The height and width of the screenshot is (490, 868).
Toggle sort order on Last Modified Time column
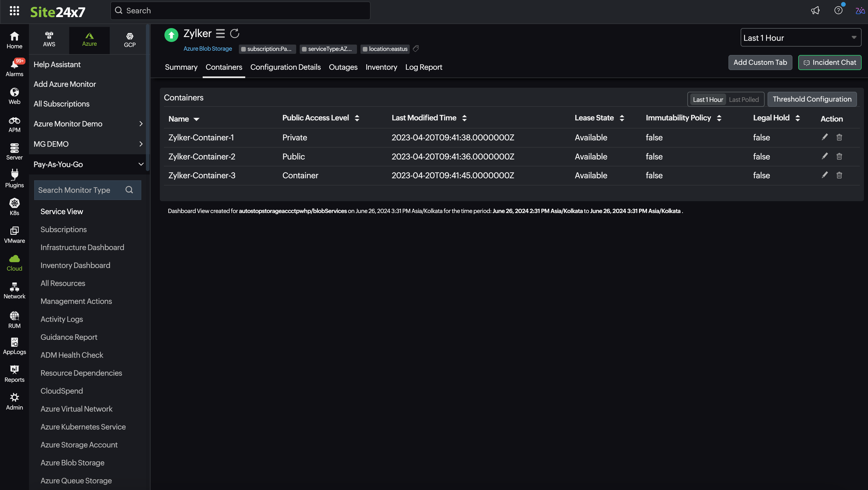[x=464, y=118]
